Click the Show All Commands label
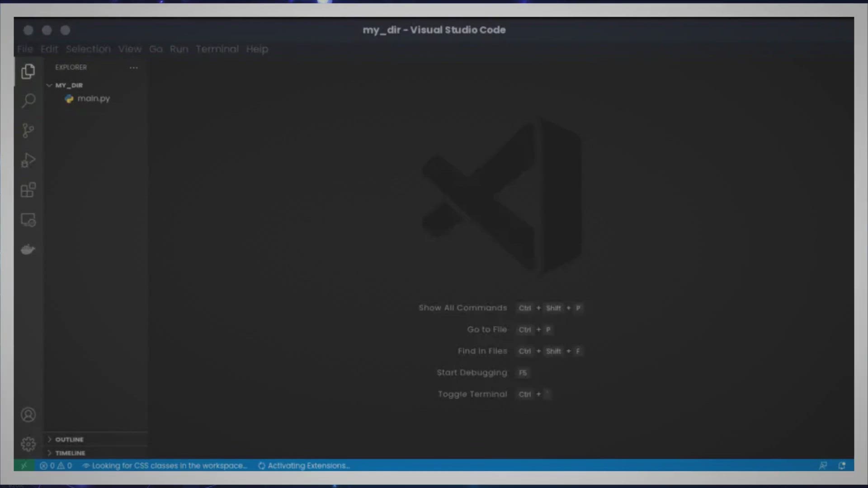Screen dimensions: 868x488 pos(462,308)
